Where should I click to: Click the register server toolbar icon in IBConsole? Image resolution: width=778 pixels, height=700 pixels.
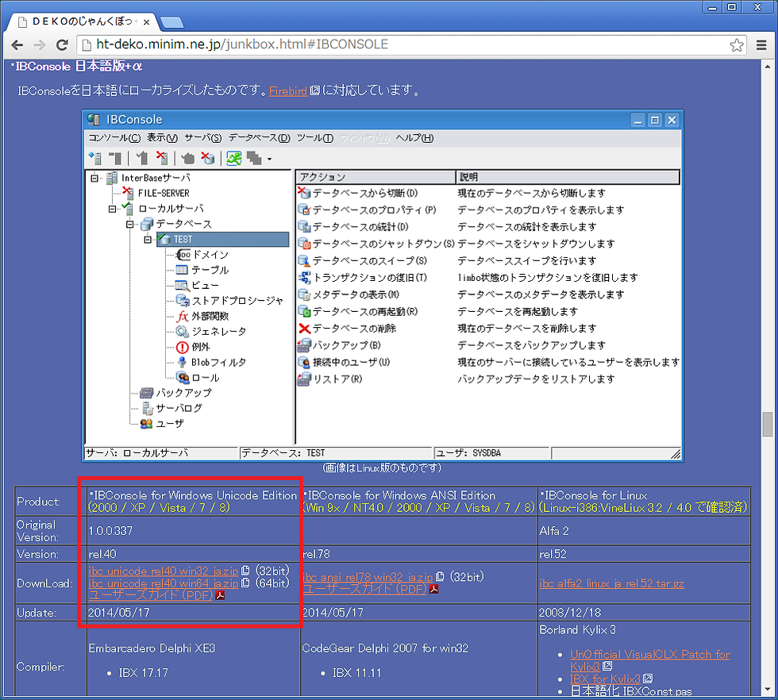tap(94, 158)
